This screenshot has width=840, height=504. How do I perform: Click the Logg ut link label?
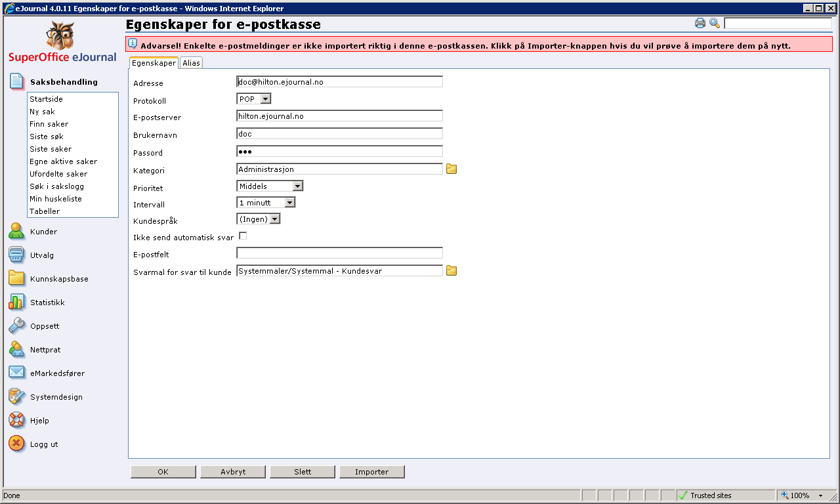click(x=44, y=444)
